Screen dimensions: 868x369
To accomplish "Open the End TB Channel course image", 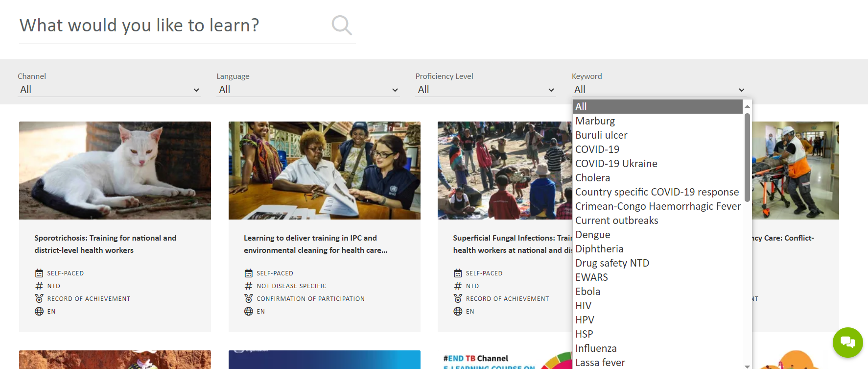I will coord(505,361).
